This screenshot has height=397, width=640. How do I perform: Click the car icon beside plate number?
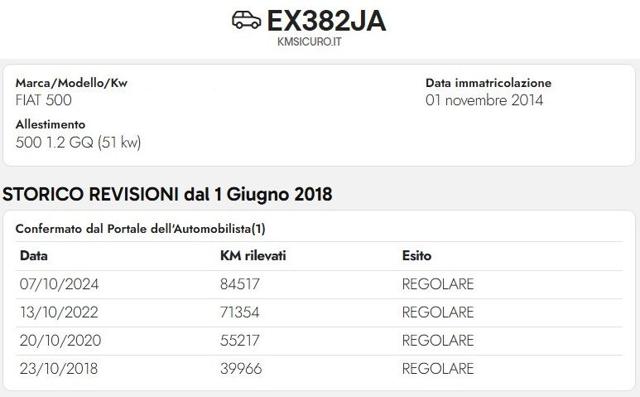tap(247, 20)
